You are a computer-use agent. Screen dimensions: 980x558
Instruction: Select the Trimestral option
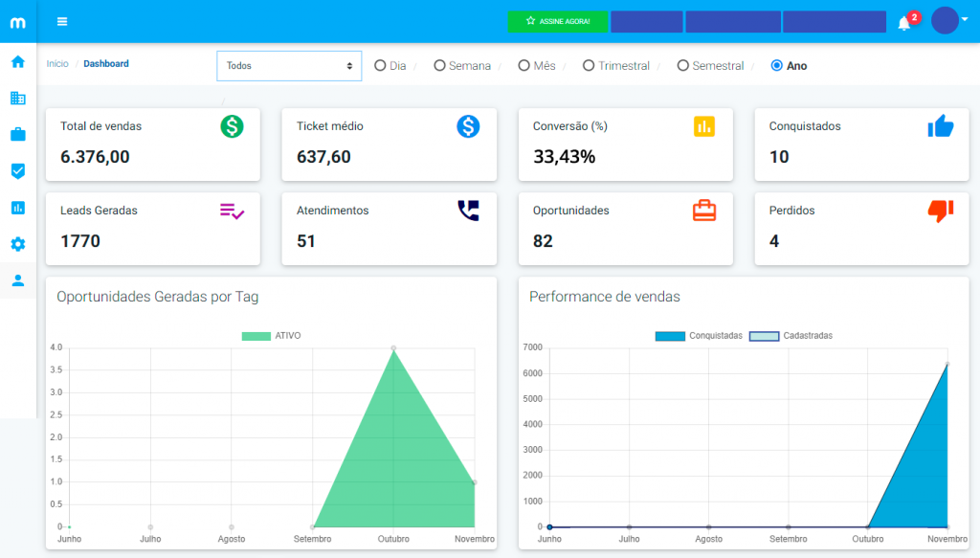(x=590, y=66)
